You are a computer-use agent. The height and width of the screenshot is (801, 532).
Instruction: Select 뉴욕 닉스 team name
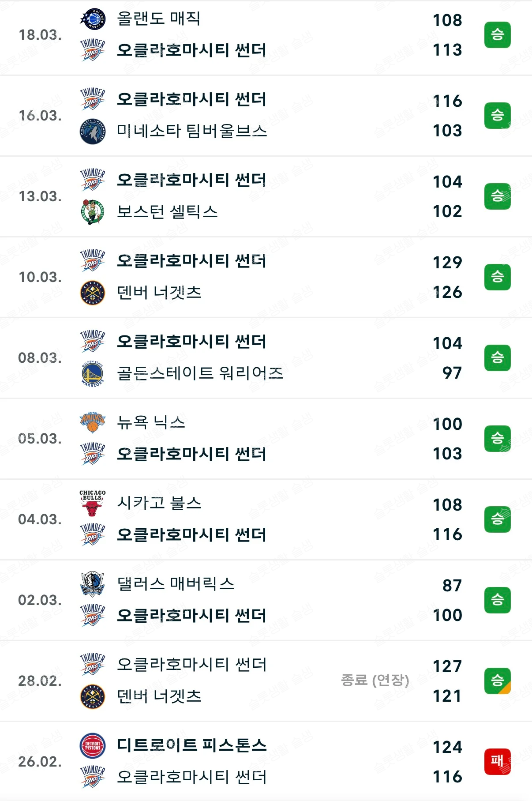[x=151, y=422]
